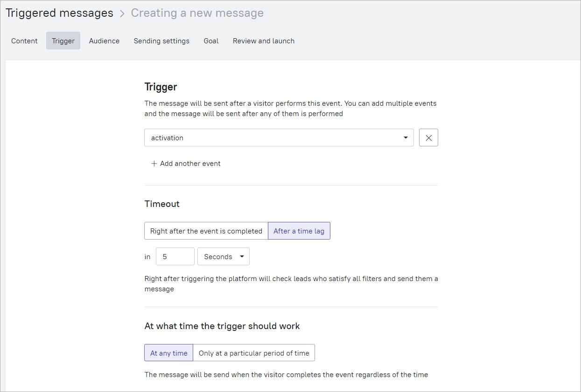Image resolution: width=581 pixels, height=392 pixels.
Task: Select At any time for the trigger schedule
Action: tap(168, 353)
